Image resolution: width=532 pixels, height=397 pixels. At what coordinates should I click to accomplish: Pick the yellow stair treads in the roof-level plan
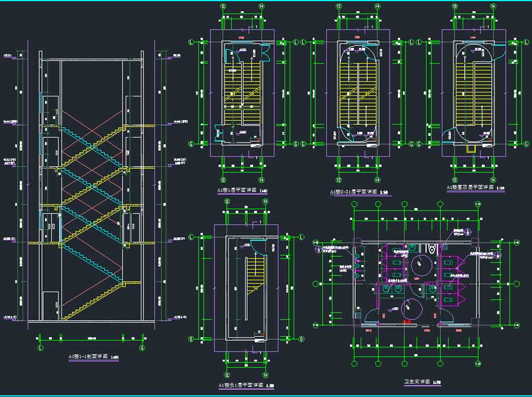point(473,93)
